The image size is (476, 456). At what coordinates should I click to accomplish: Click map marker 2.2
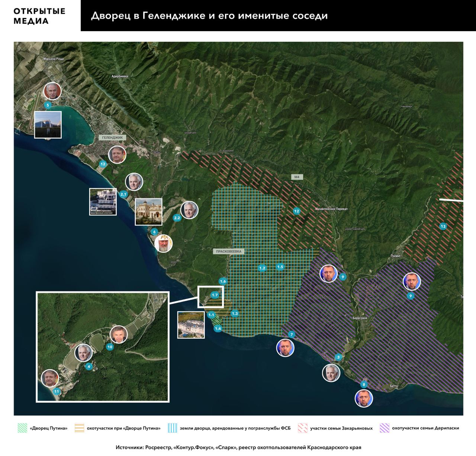click(x=177, y=218)
